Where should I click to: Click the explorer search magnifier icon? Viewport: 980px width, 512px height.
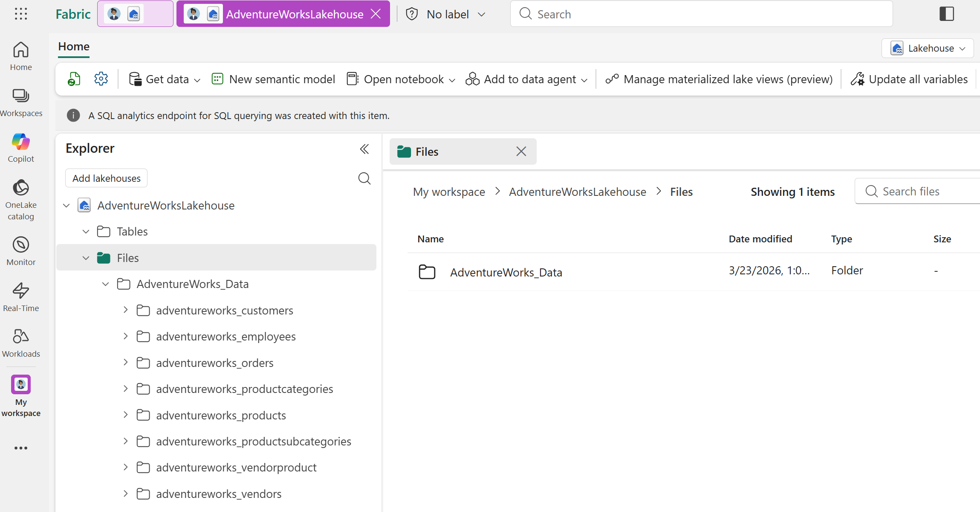pyautogui.click(x=364, y=178)
